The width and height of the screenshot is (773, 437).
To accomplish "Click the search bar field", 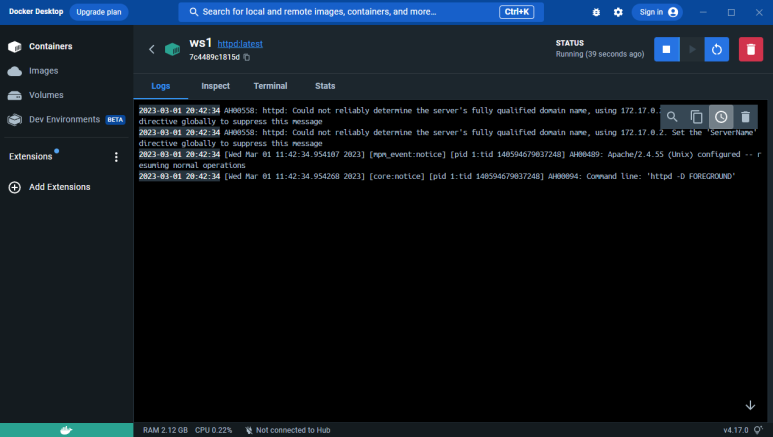I will pos(361,12).
